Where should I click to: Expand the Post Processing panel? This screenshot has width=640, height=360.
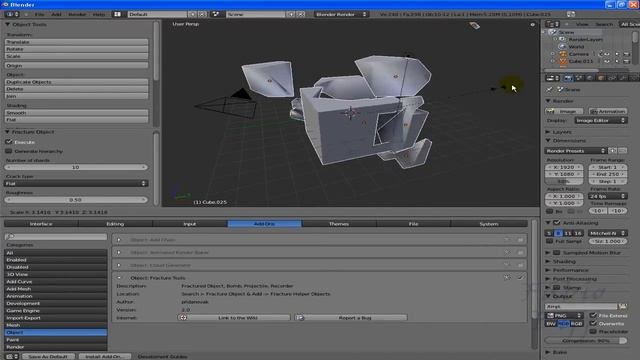[x=548, y=279]
